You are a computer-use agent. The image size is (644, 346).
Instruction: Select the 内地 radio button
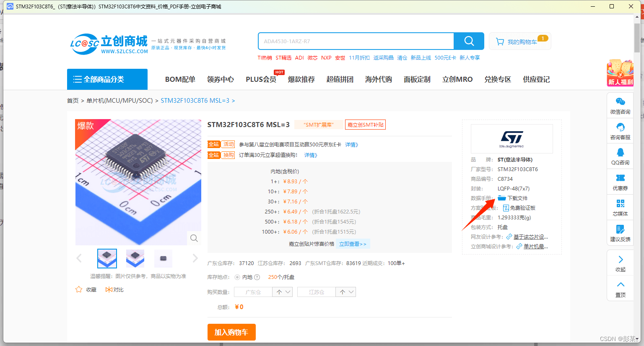pyautogui.click(x=237, y=277)
